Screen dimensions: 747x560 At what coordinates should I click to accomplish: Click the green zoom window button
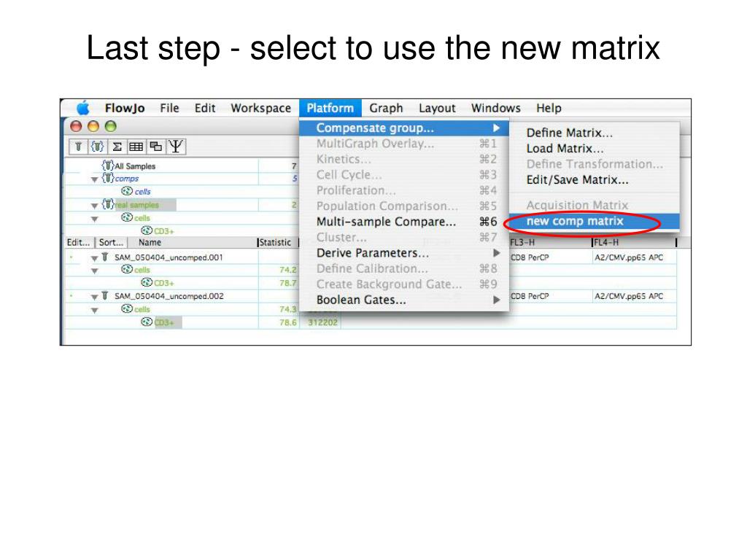[111, 126]
